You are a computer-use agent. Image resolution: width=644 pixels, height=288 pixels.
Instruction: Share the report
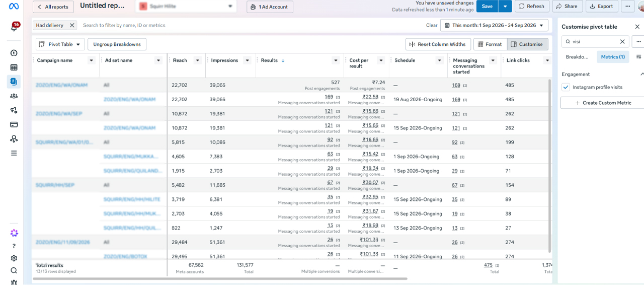click(568, 7)
